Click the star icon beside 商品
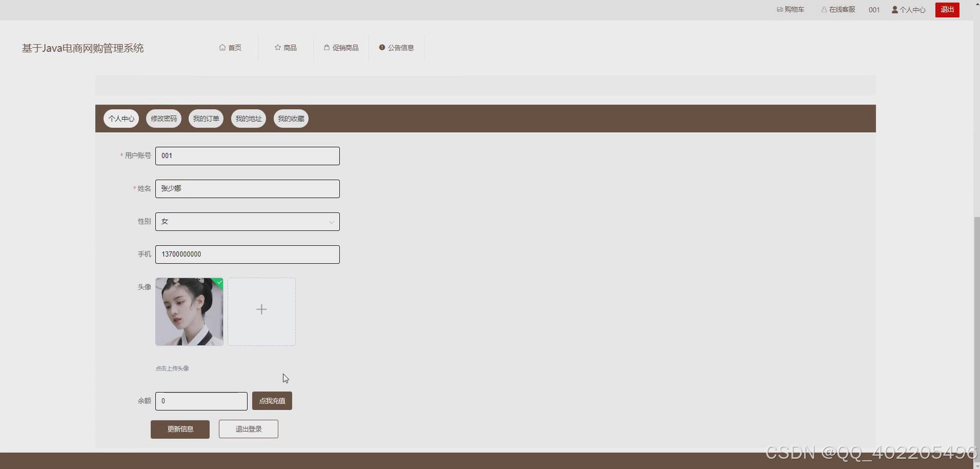This screenshot has height=469, width=980. [277, 47]
